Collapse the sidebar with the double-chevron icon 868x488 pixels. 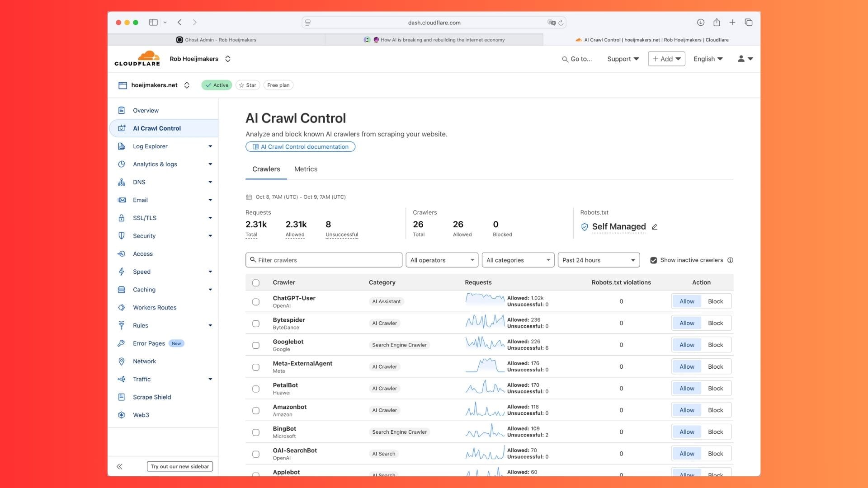(119, 466)
